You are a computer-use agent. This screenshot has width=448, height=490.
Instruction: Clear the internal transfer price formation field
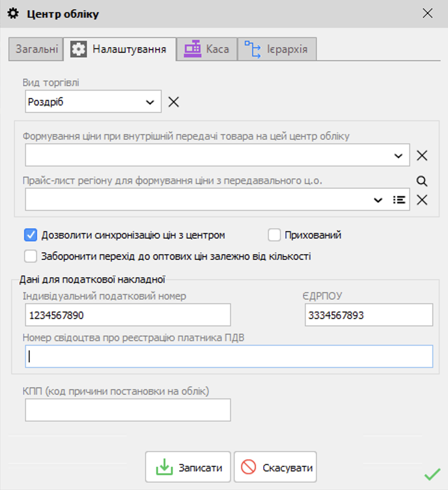422,156
